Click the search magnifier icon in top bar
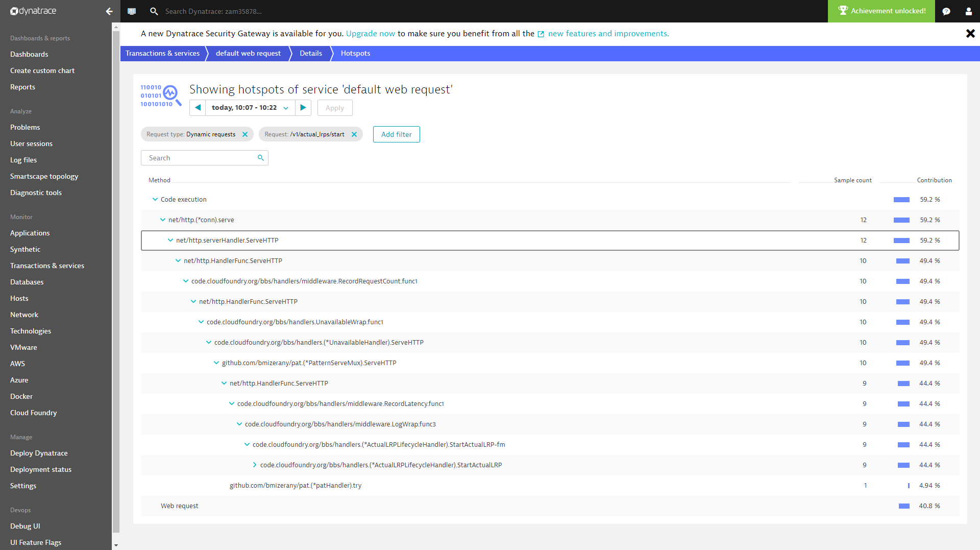Image resolution: width=980 pixels, height=550 pixels. (154, 11)
